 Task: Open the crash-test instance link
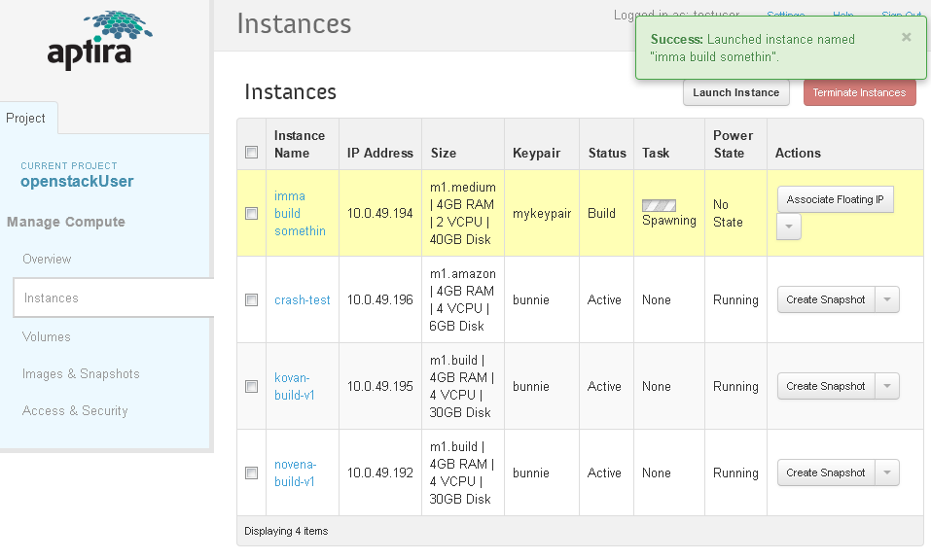(303, 300)
